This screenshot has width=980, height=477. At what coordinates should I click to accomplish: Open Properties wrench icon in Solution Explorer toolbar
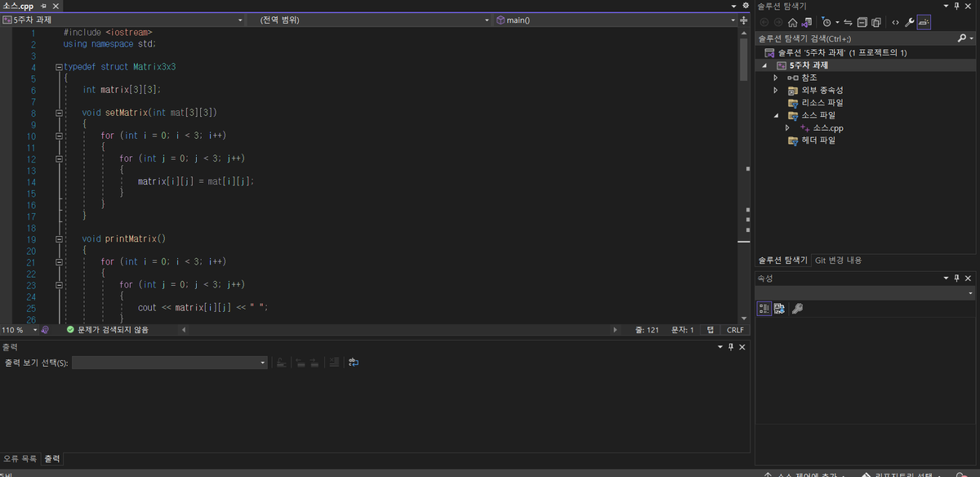point(909,22)
